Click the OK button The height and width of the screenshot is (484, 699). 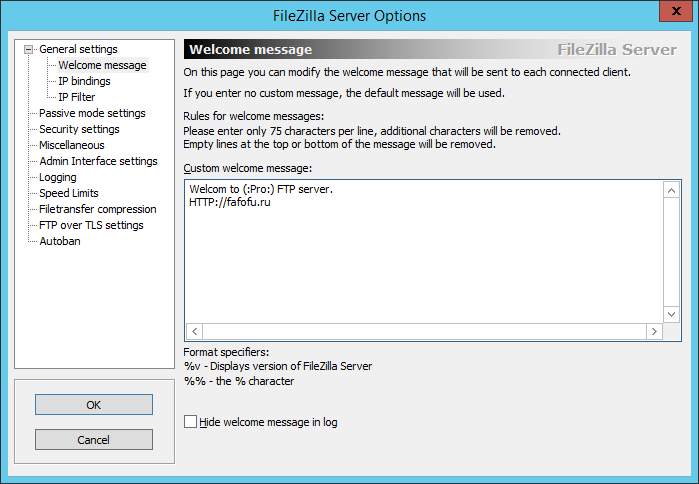94,405
